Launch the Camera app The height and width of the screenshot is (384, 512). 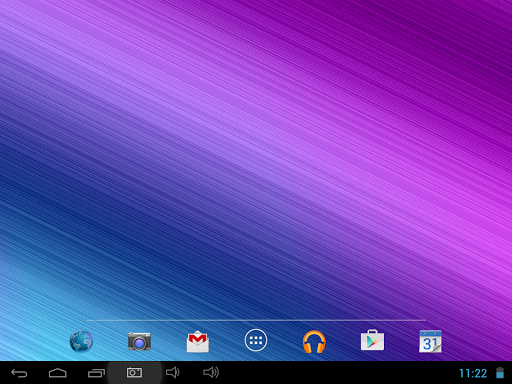tap(139, 341)
